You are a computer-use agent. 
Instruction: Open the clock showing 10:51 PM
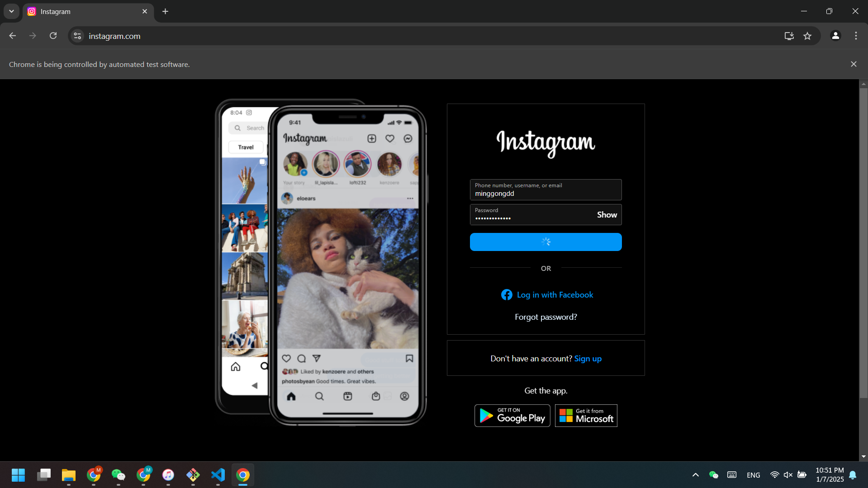pyautogui.click(x=830, y=475)
